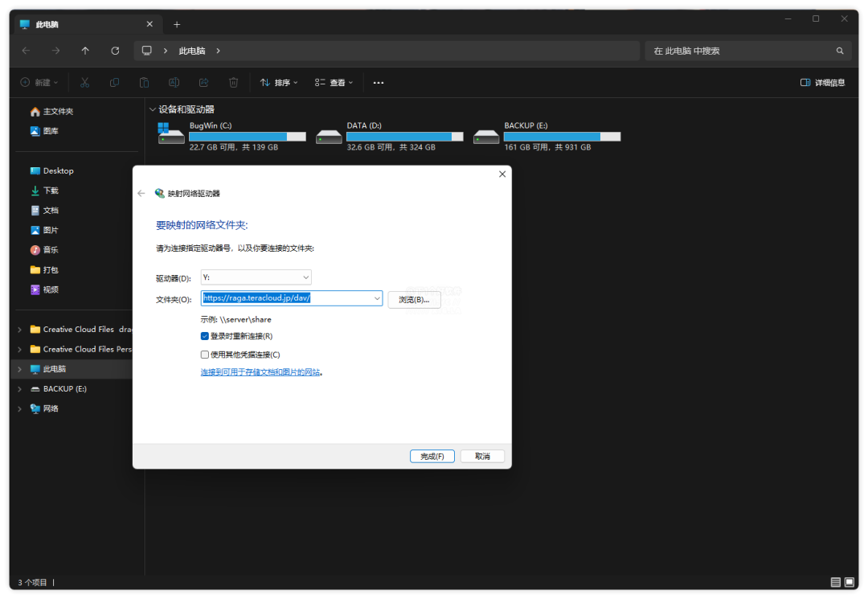Viewport: 868px width, 599px height.
Task: Open the 查看 view menu
Action: (x=334, y=82)
